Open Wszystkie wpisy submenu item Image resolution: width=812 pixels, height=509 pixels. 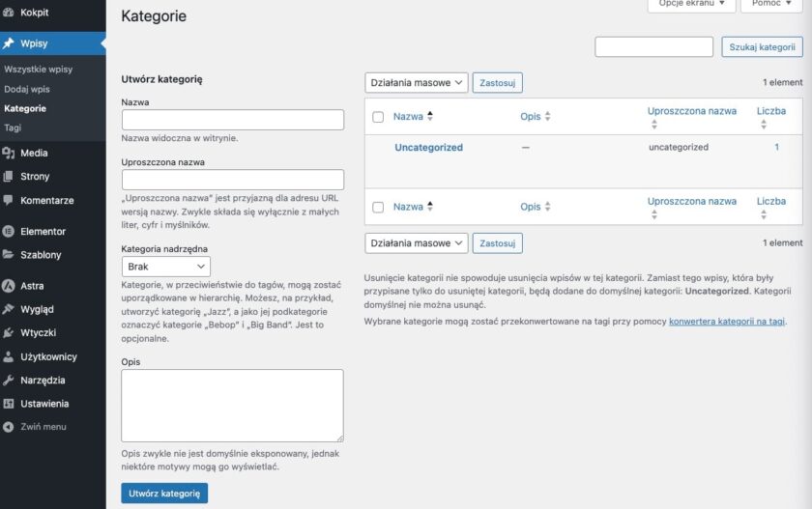[39, 70]
